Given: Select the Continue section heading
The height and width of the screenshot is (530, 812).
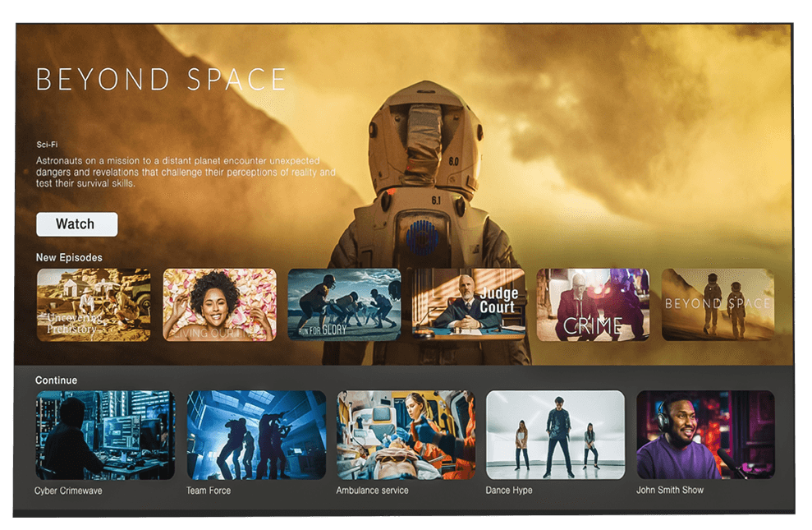Looking at the screenshot, I should (56, 380).
